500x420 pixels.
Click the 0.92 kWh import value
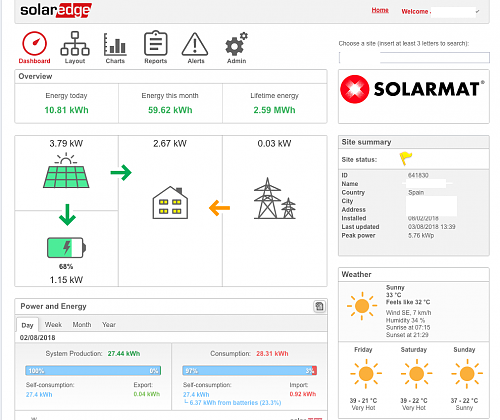(303, 394)
